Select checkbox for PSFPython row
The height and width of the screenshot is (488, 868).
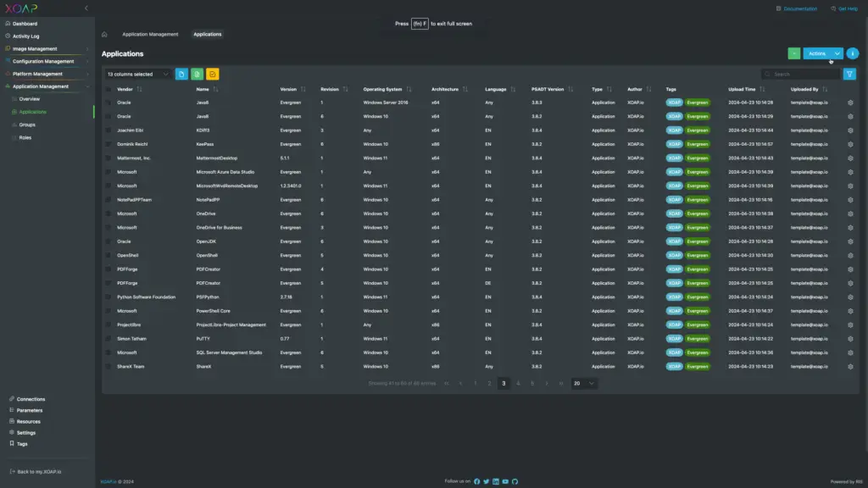click(108, 297)
